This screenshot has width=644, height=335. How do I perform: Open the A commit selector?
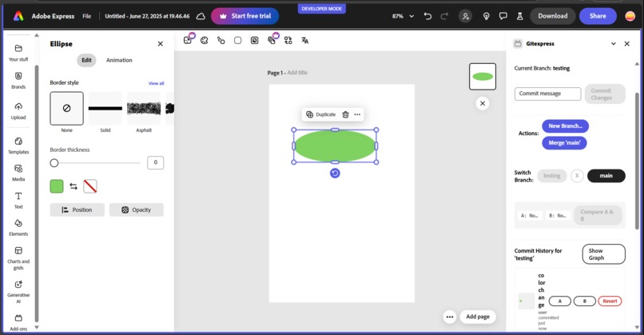[530, 215]
